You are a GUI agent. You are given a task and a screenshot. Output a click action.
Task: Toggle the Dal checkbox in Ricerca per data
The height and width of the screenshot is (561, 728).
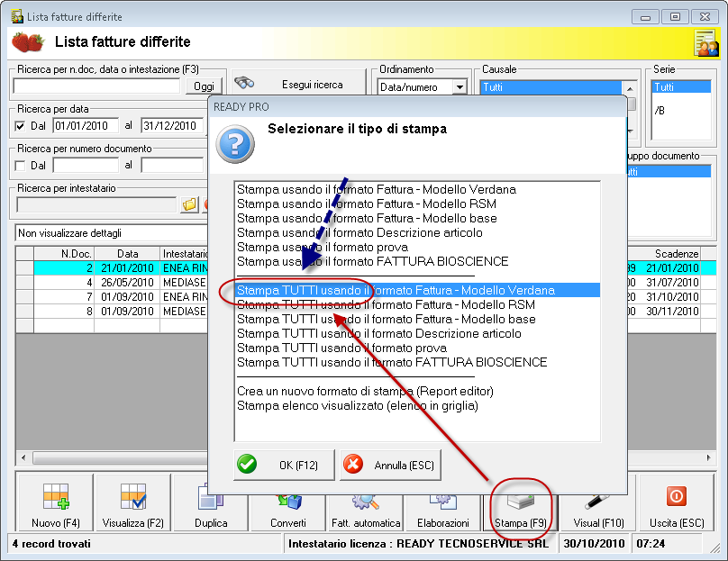tap(20, 126)
